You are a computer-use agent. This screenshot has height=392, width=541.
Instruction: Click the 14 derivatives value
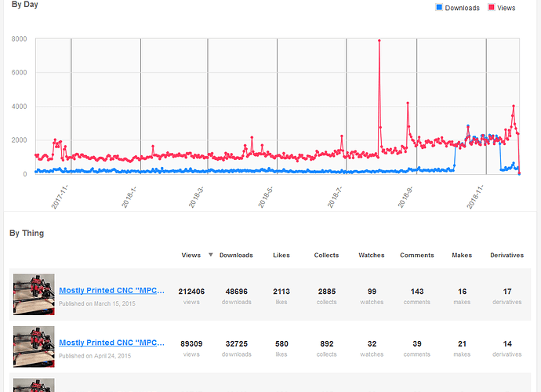coord(507,343)
